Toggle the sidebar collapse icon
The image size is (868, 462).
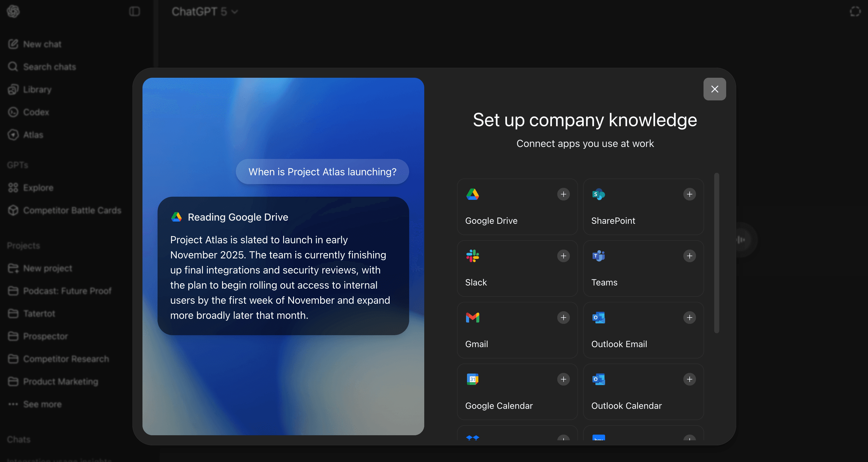click(135, 12)
